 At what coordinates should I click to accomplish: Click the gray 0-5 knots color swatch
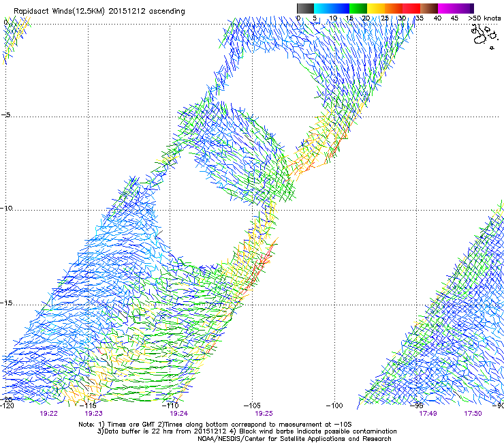point(305,8)
